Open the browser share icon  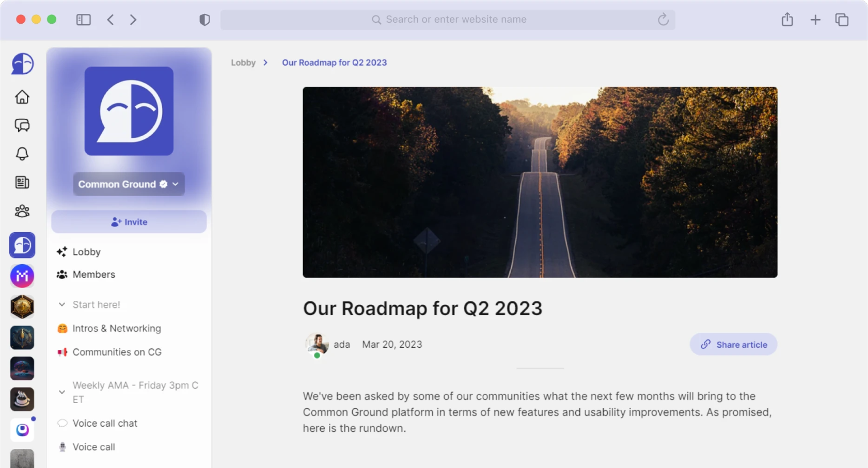[x=787, y=20]
